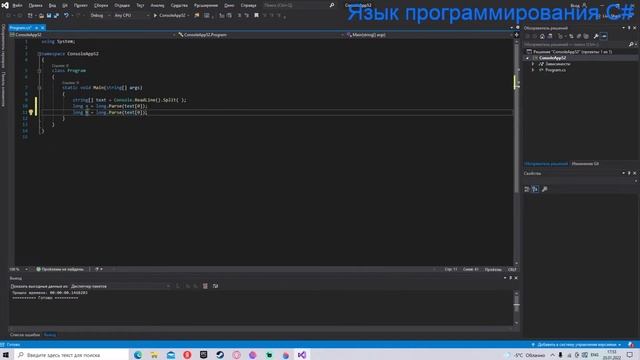This screenshot has height=360, width=640.
Task: Open the Средства menu
Action: (179, 5)
